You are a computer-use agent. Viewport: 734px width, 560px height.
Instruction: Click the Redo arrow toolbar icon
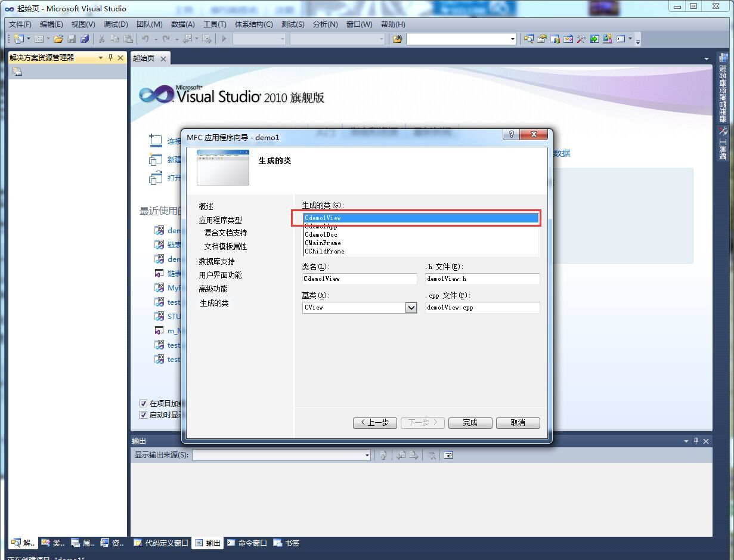click(166, 39)
